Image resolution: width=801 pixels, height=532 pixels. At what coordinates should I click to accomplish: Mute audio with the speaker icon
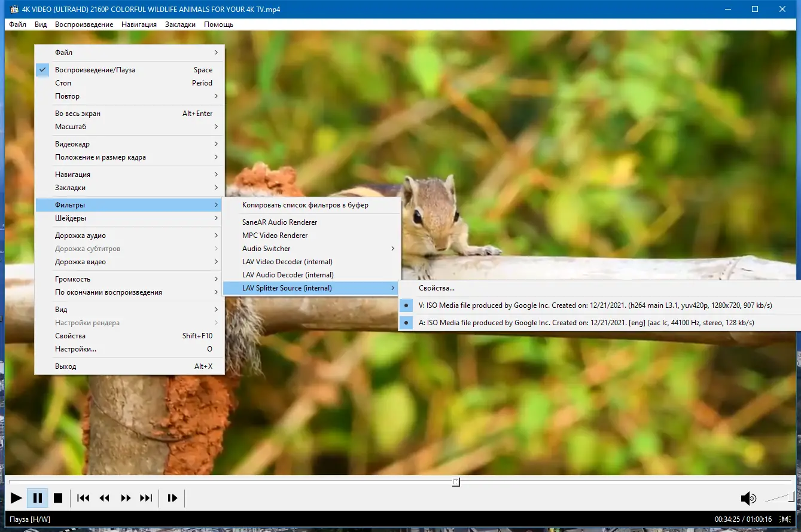[x=748, y=498]
